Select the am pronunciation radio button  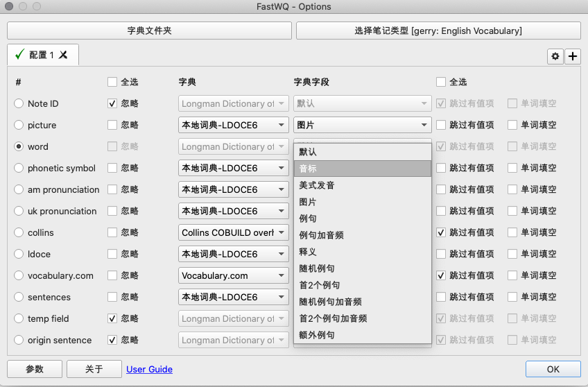[x=19, y=189]
